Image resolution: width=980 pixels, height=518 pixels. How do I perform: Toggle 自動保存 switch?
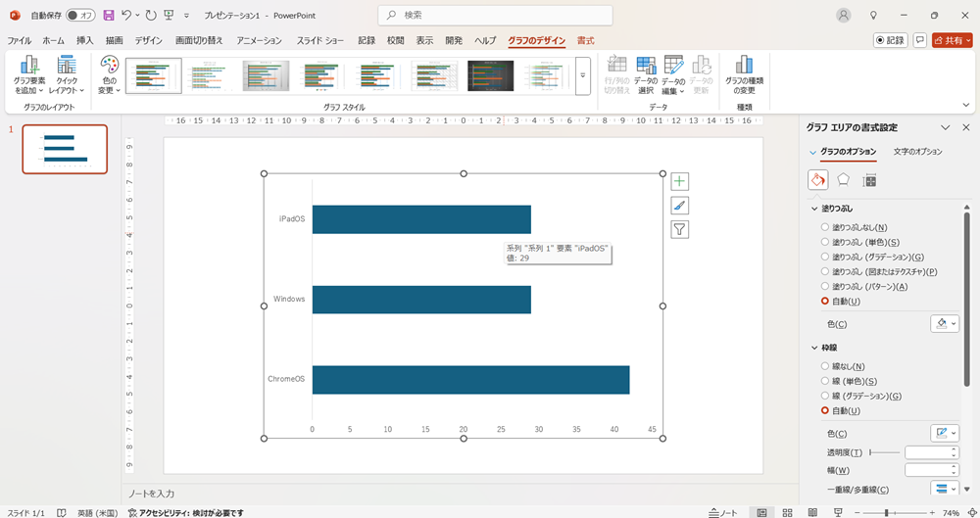tap(80, 15)
